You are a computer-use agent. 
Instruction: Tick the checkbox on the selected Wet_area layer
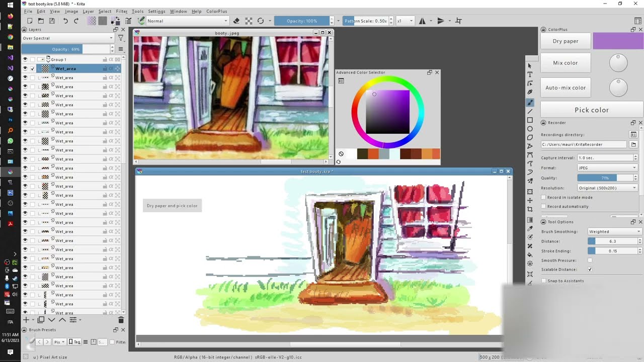(33, 68)
